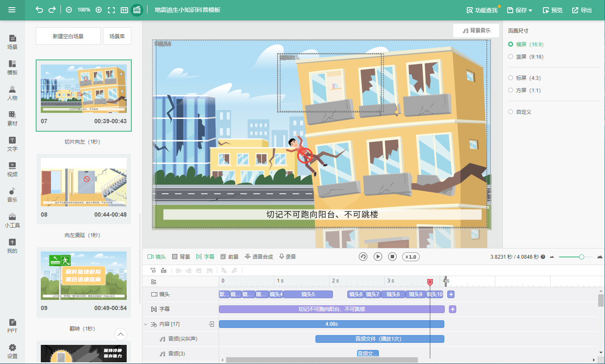Viewport: 605px width, 364px height.
Task: Open 场景 panel in left sidebar
Action: click(12, 42)
